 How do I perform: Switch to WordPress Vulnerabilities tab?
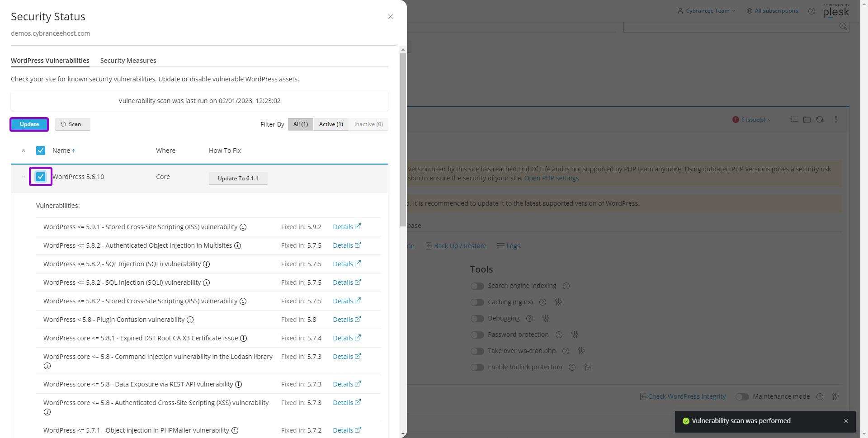[50, 61]
